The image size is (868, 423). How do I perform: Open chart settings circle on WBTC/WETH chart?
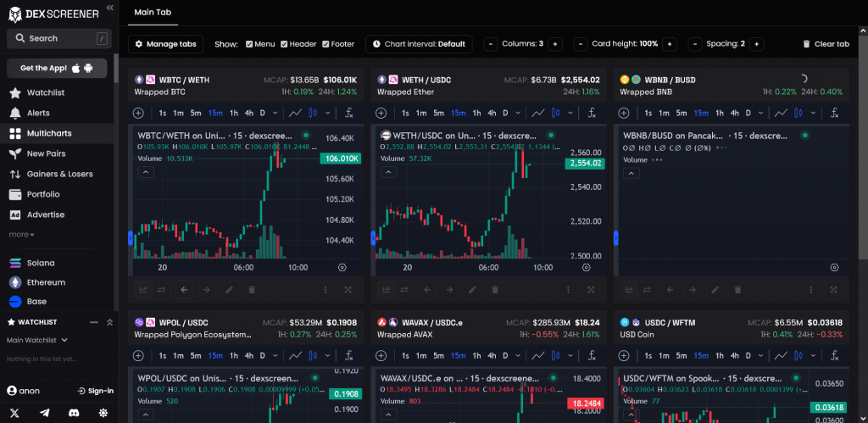[342, 267]
